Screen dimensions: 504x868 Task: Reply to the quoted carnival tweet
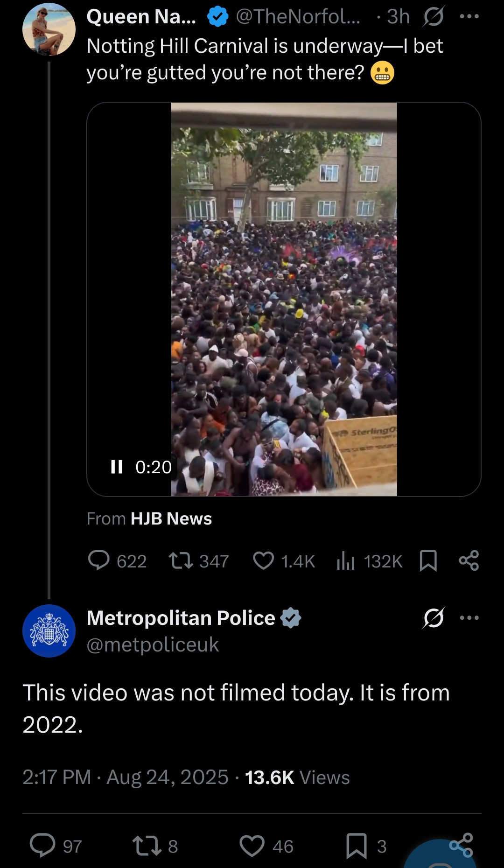[x=99, y=560]
